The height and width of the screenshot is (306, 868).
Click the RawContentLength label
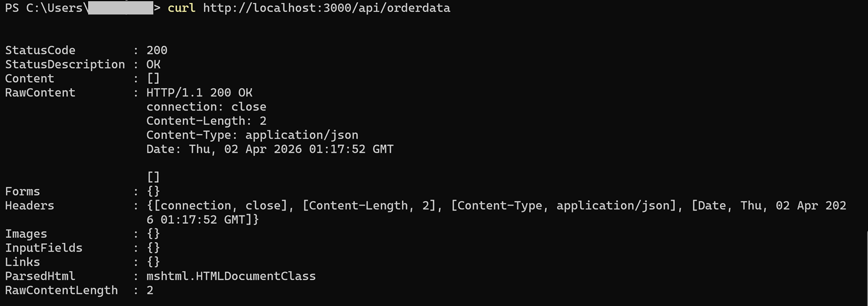point(61,290)
